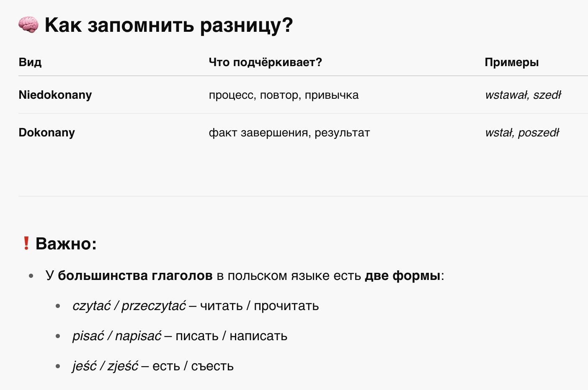This screenshot has width=588, height=390.
Task: Select the Примеры column header
Action: pyautogui.click(x=511, y=62)
